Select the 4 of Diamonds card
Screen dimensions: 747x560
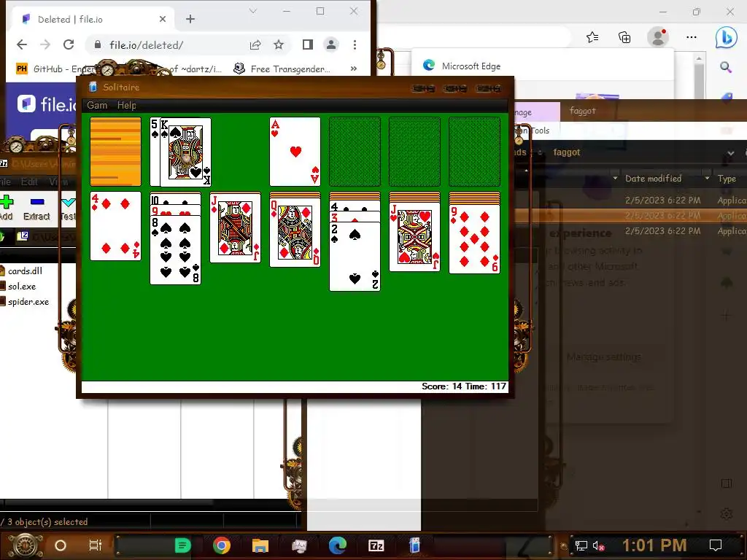[115, 226]
